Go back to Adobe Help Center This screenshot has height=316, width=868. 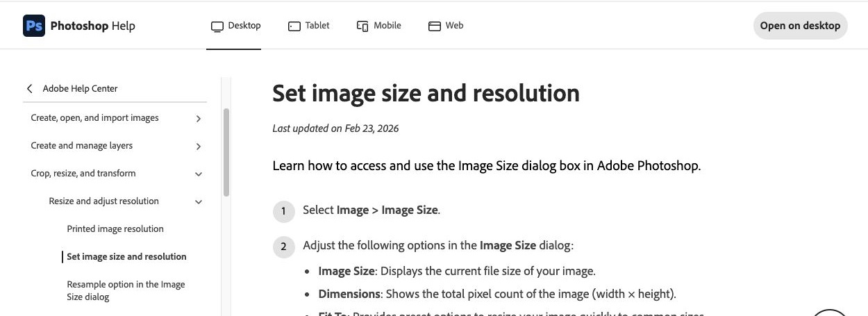coord(80,88)
